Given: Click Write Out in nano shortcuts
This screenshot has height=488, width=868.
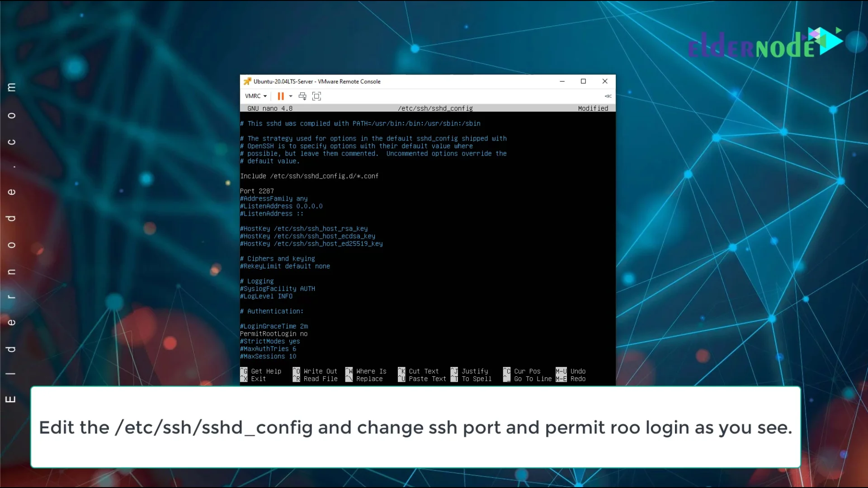Looking at the screenshot, I should (x=320, y=371).
